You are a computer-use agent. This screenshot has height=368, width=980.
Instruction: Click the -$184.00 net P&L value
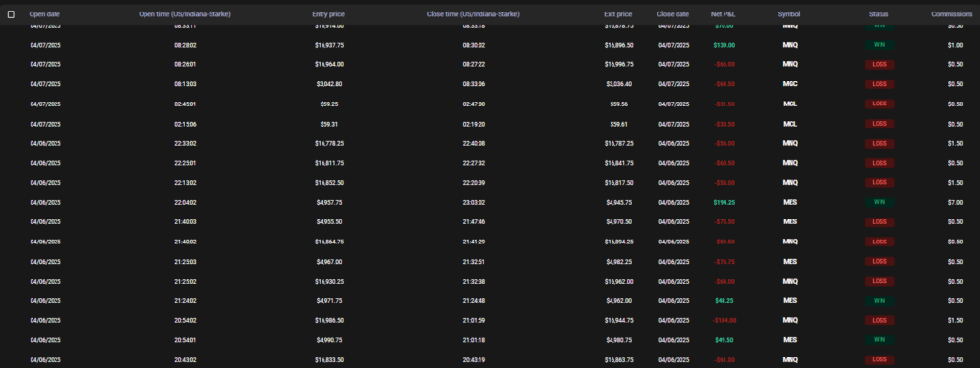click(724, 320)
